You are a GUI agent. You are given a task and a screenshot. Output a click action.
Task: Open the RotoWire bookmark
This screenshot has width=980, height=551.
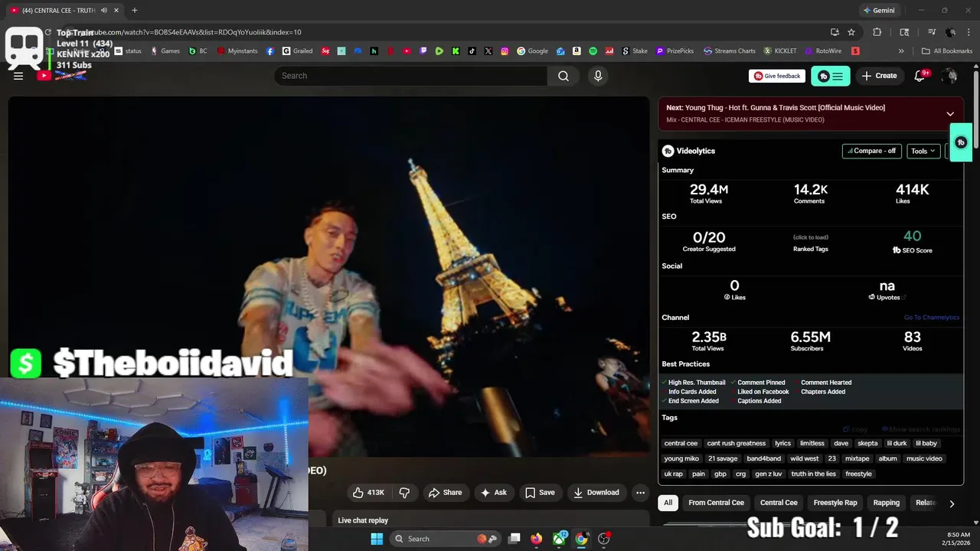click(x=822, y=51)
